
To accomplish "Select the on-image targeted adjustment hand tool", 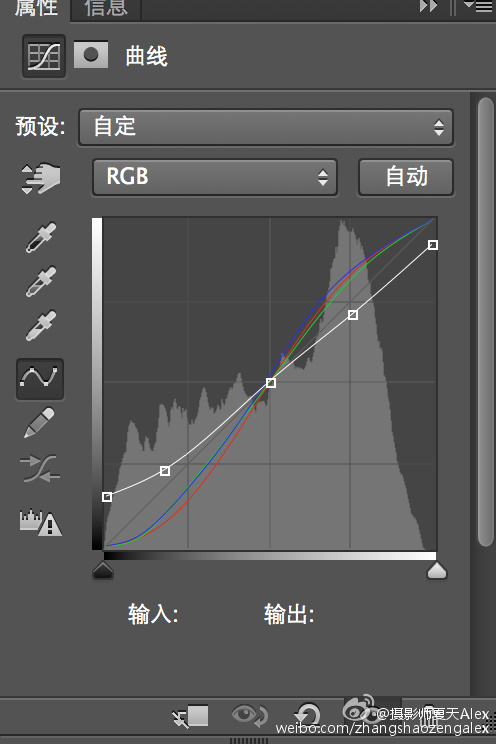I will (41, 178).
